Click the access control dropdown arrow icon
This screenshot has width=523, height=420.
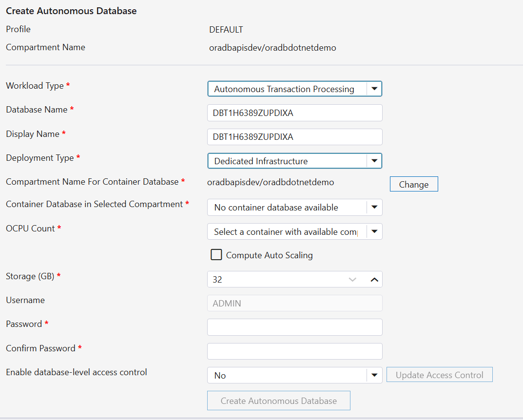coord(374,375)
